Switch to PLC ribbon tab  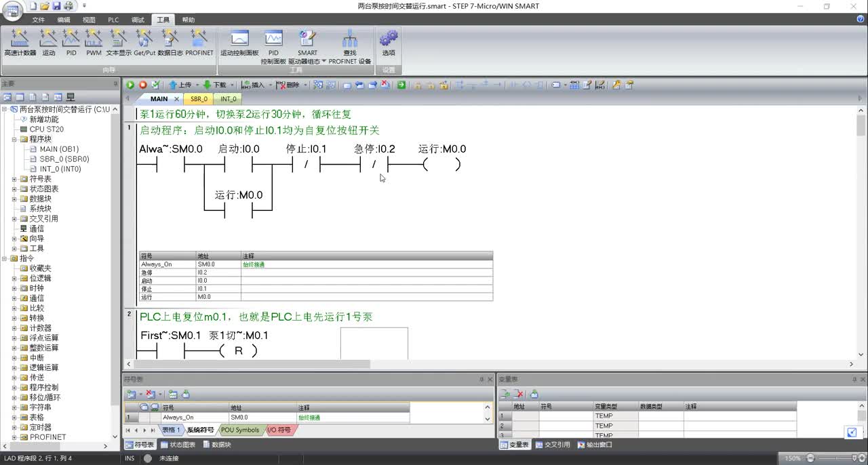point(113,20)
